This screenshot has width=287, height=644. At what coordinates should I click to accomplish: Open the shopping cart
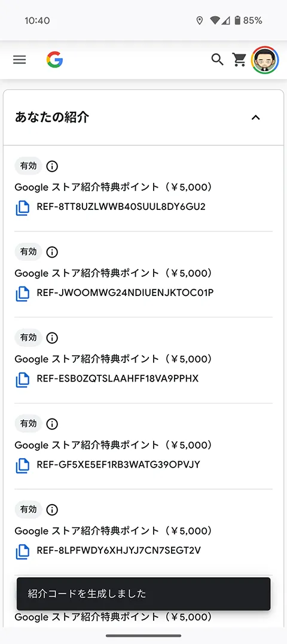[239, 60]
